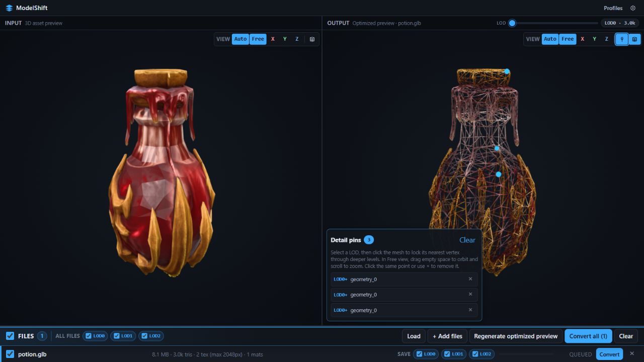The width and height of the screenshot is (644, 362).
Task: Snap INPUT view to Z axis
Action: [297, 39]
